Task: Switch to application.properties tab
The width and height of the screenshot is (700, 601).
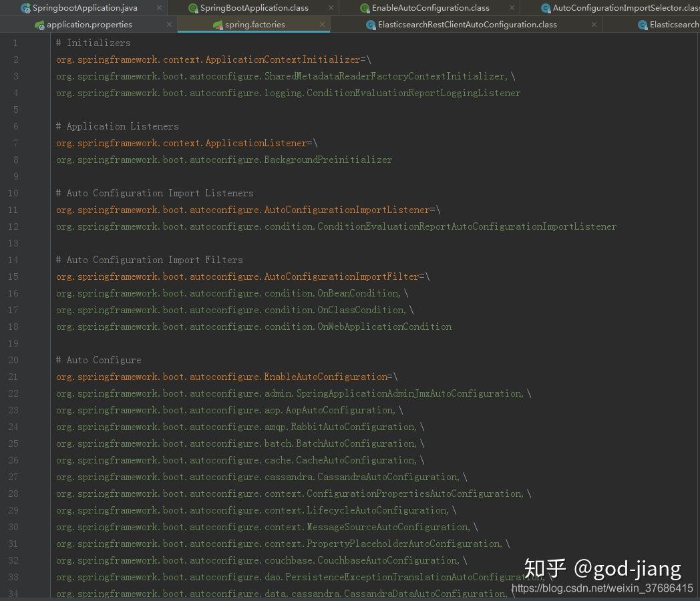Action: 90,25
